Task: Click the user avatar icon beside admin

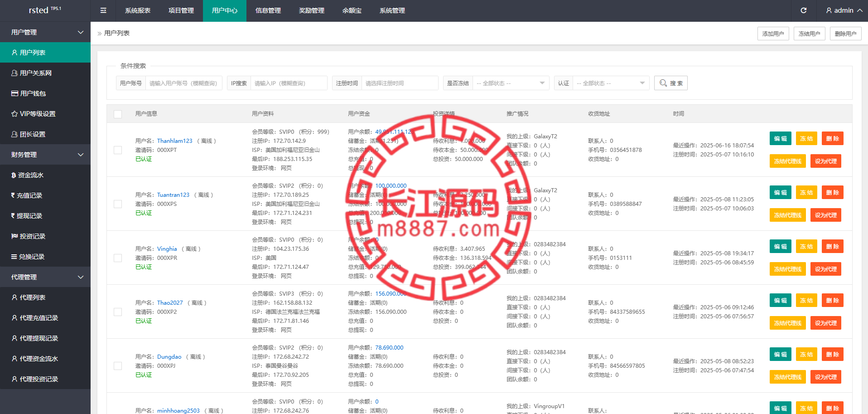Action: [829, 10]
